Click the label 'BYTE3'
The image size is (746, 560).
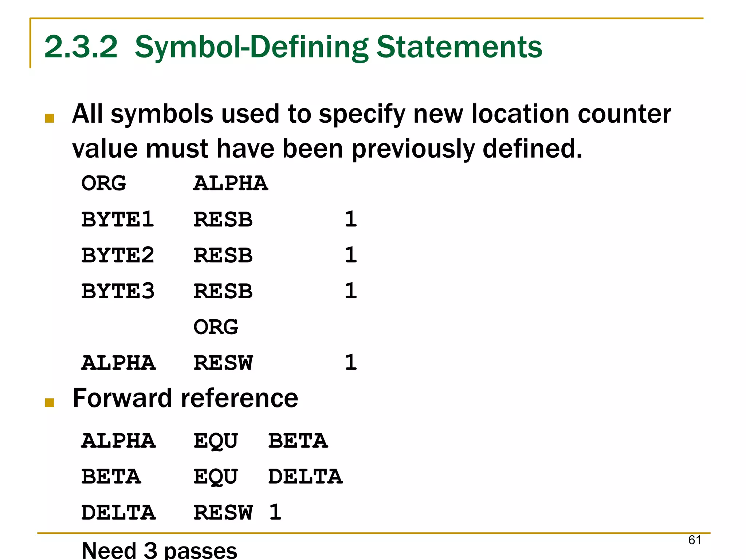[118, 291]
